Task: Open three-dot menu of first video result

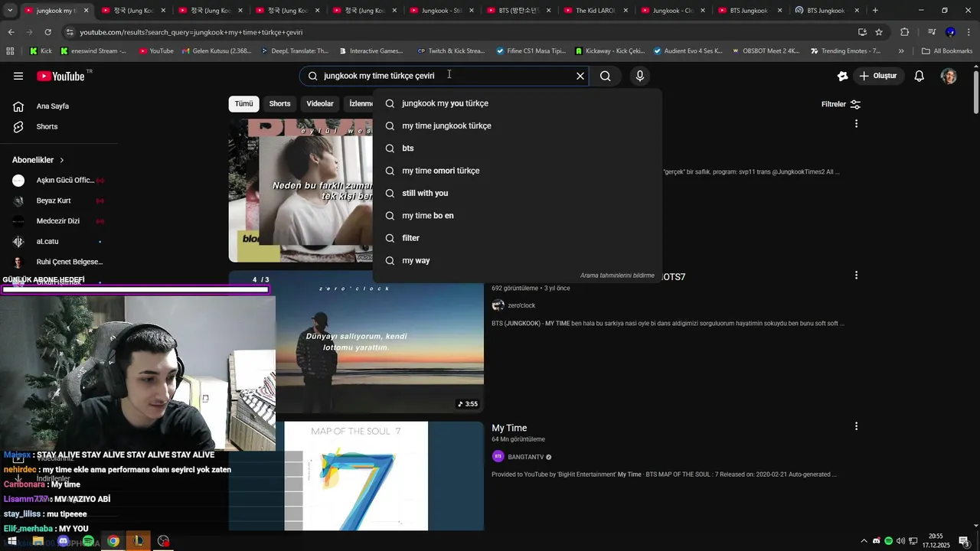Action: [x=856, y=123]
